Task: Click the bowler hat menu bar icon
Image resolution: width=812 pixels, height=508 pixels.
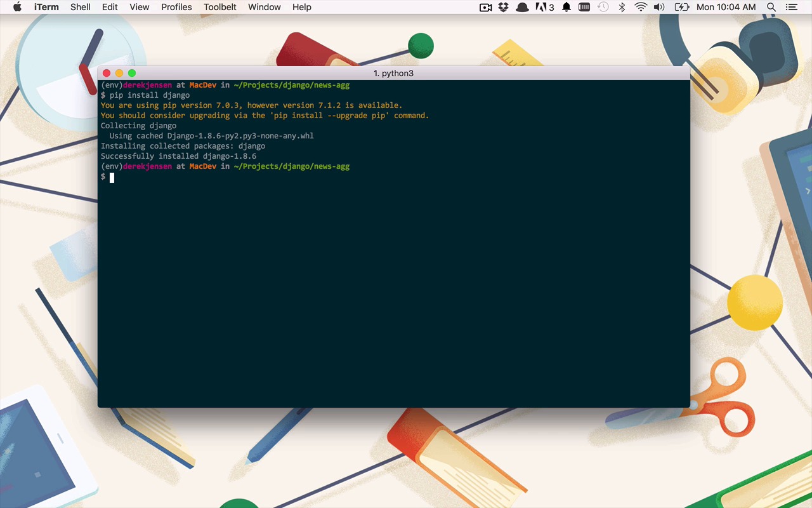Action: tap(522, 7)
